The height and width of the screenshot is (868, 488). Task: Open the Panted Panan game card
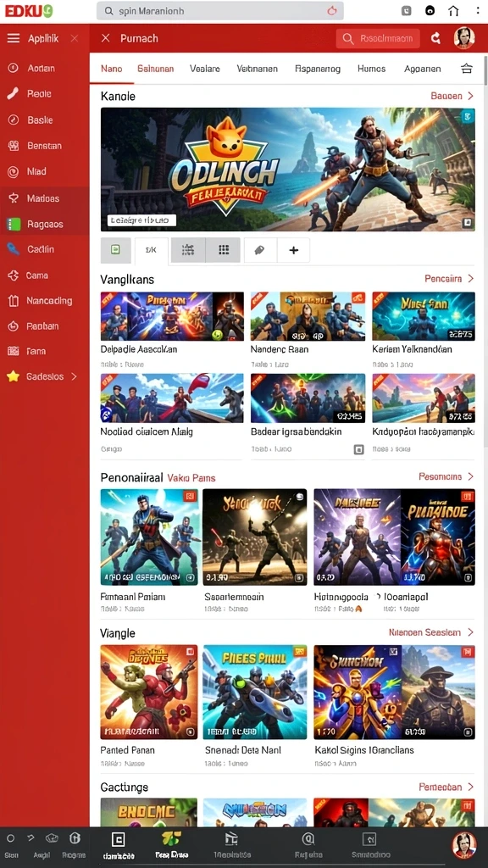[x=149, y=692]
